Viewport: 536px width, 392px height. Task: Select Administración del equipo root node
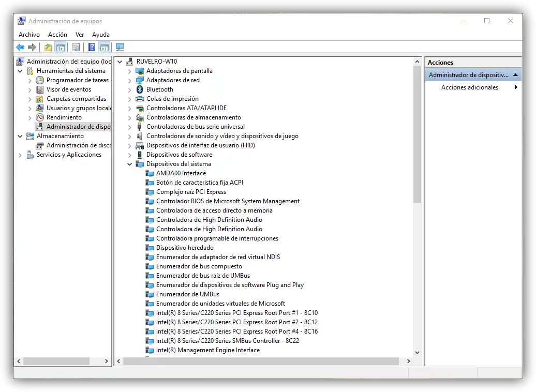[69, 62]
